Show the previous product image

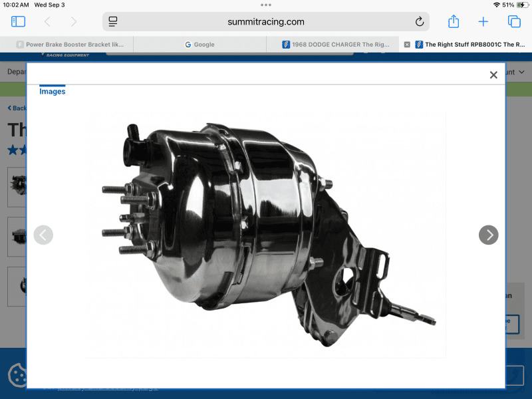click(43, 235)
